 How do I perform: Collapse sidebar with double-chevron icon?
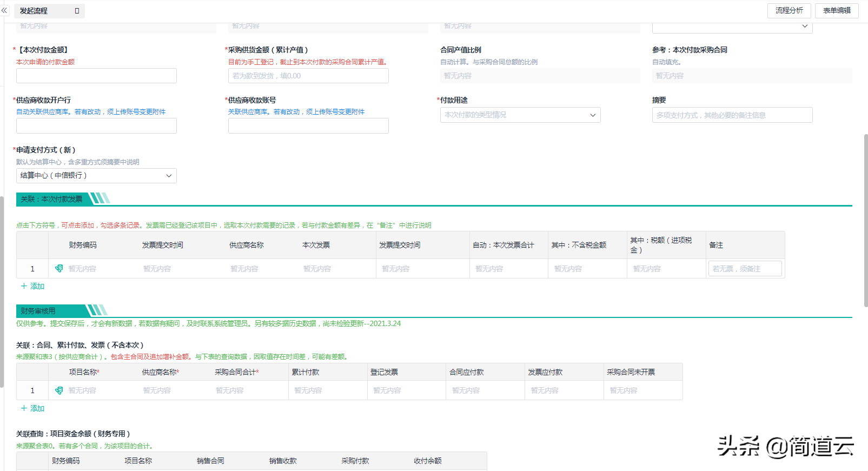(x=4, y=10)
